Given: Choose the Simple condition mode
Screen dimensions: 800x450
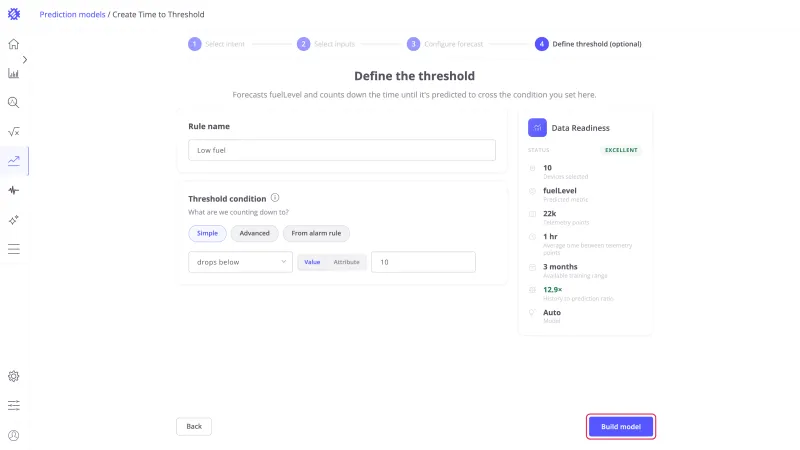Looking at the screenshot, I should 207,233.
